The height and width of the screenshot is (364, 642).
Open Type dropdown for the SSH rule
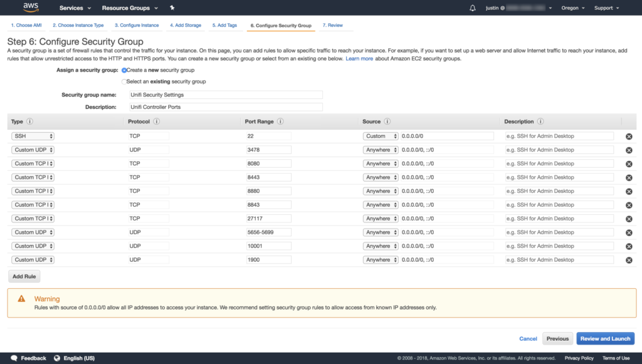tap(33, 136)
